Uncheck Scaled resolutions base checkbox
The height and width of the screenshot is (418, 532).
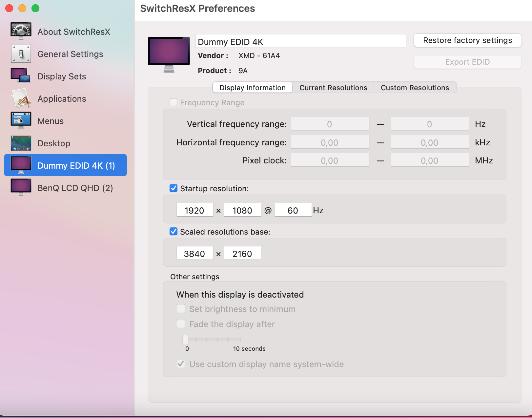click(174, 232)
